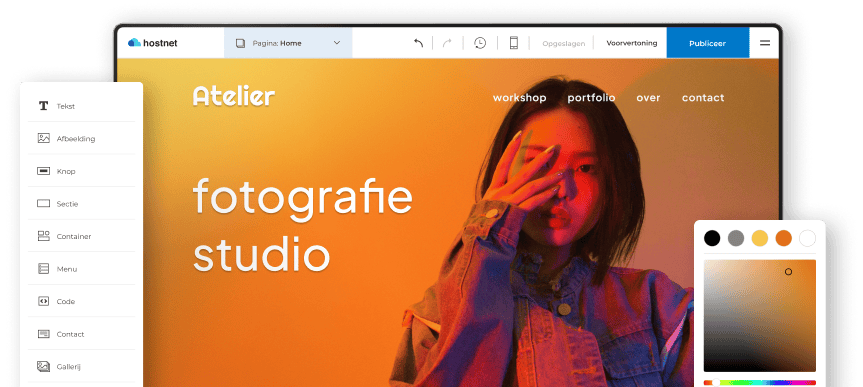Viewport: 863px width, 387px height.
Task: Select the studio headline text
Action: 261,253
